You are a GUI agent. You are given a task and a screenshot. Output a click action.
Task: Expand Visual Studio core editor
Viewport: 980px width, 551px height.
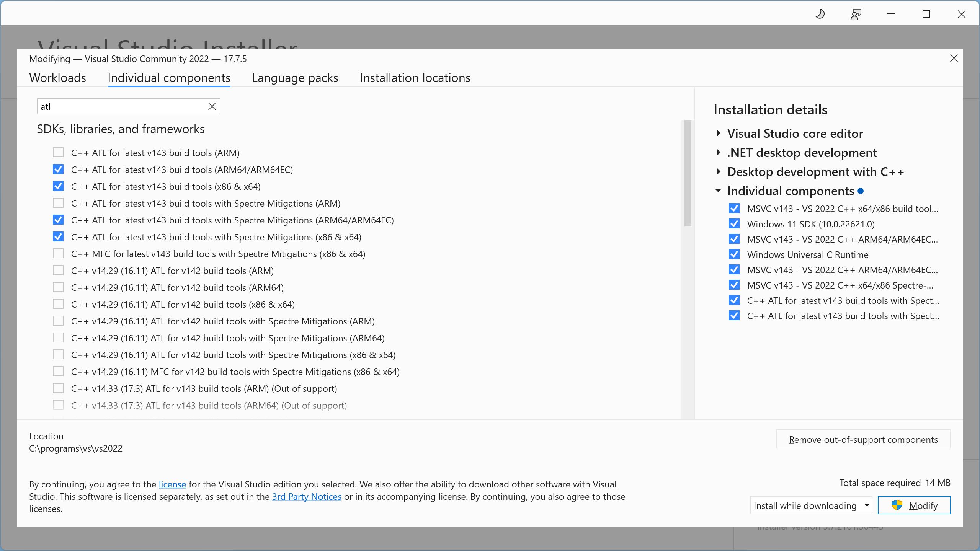pos(719,134)
